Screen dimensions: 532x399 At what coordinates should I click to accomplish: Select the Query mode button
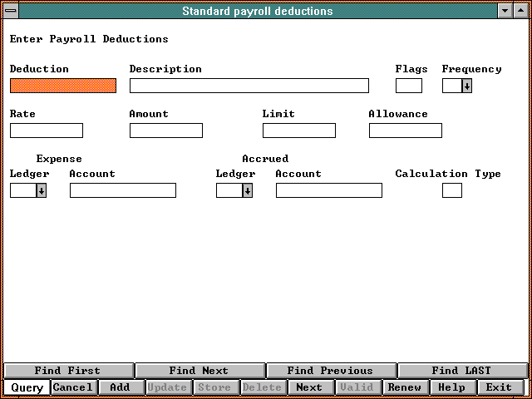pos(27,387)
